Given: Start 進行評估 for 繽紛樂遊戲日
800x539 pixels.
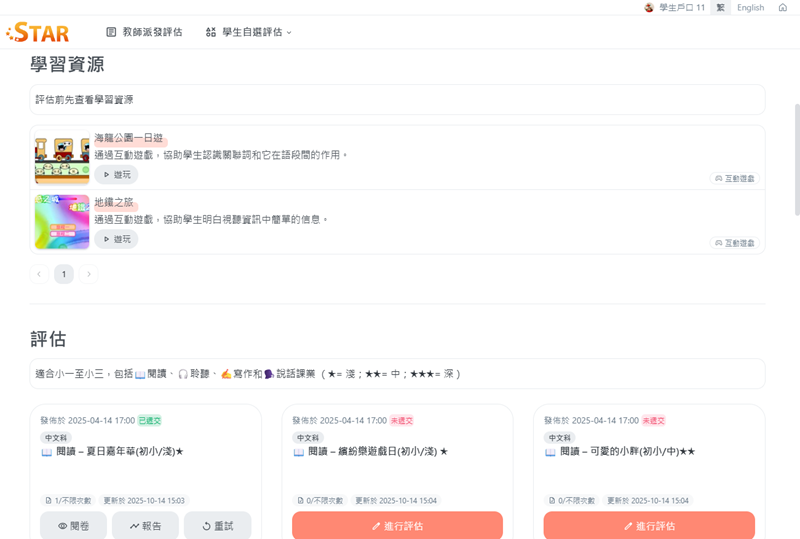Looking at the screenshot, I should click(397, 526).
